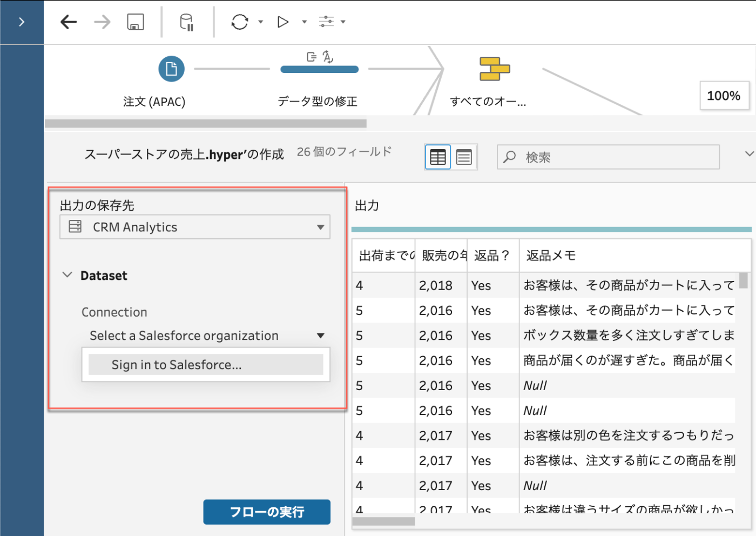The image size is (756, 536).
Task: Open the sliders settings dropdown arrow
Action: click(343, 22)
